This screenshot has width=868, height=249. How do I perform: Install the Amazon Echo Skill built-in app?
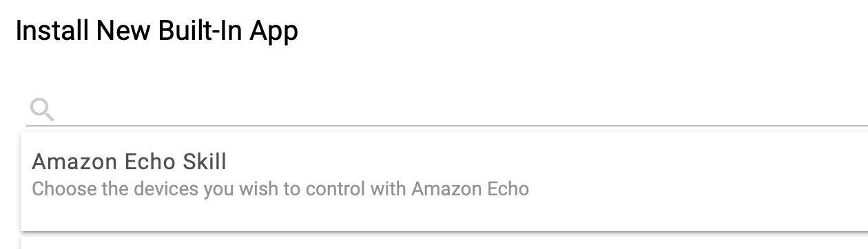coord(444,182)
